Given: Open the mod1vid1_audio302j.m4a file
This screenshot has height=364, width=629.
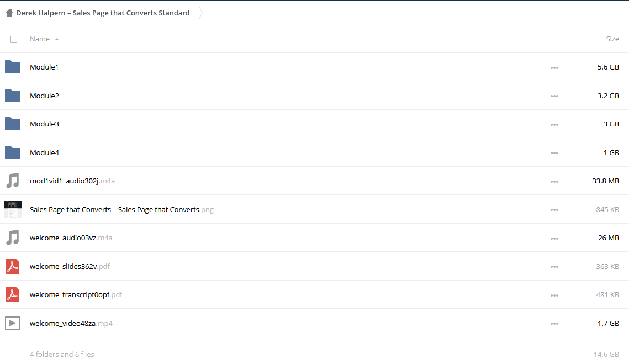Looking at the screenshot, I should coord(72,181).
